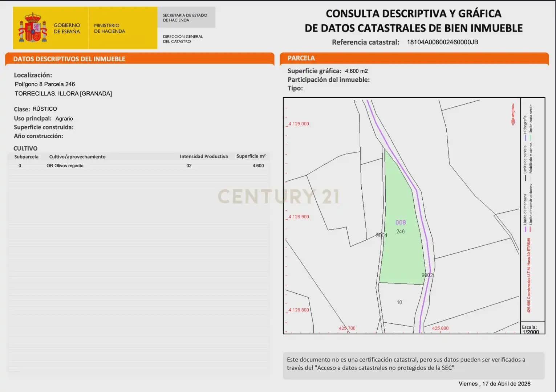The image size is (556, 392).
Task: Click the 'Participación del inmueble:' label
Action: [x=329, y=80]
